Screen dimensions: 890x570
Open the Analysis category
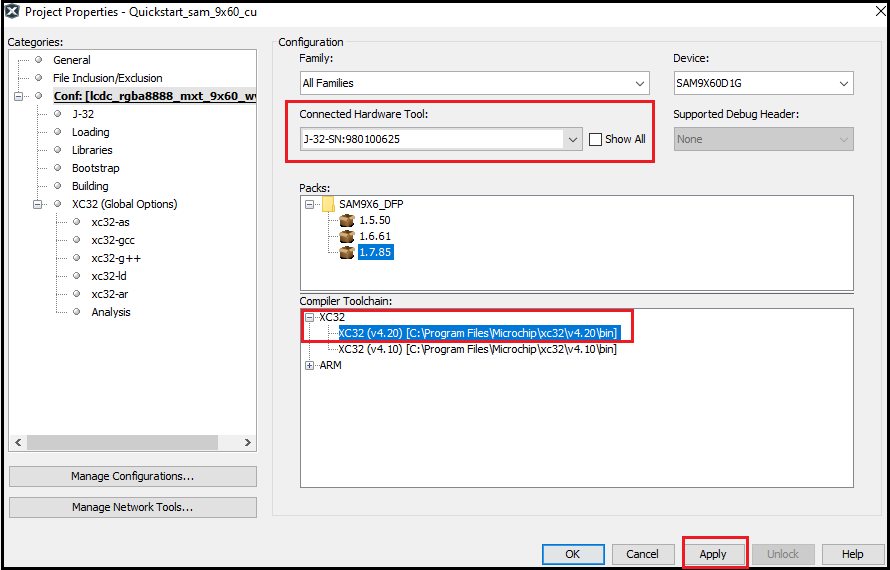point(111,312)
